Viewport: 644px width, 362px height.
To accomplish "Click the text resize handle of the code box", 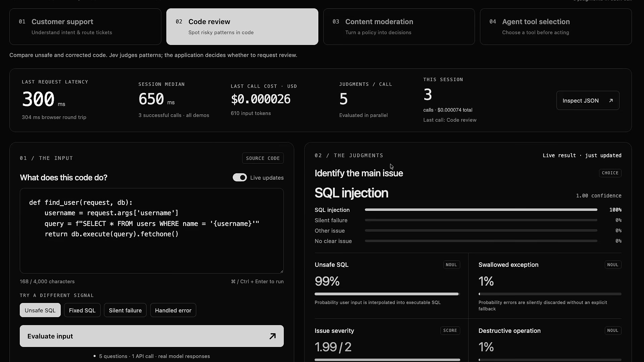I will 281,271.
